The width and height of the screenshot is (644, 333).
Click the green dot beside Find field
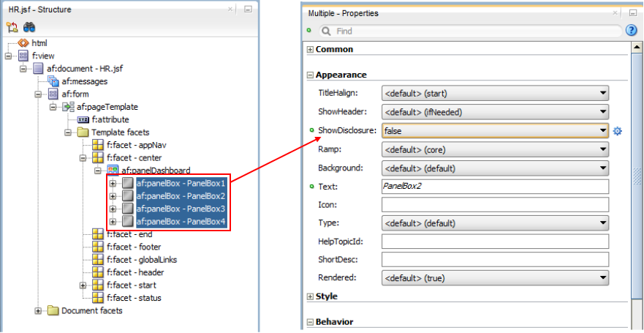(309, 31)
